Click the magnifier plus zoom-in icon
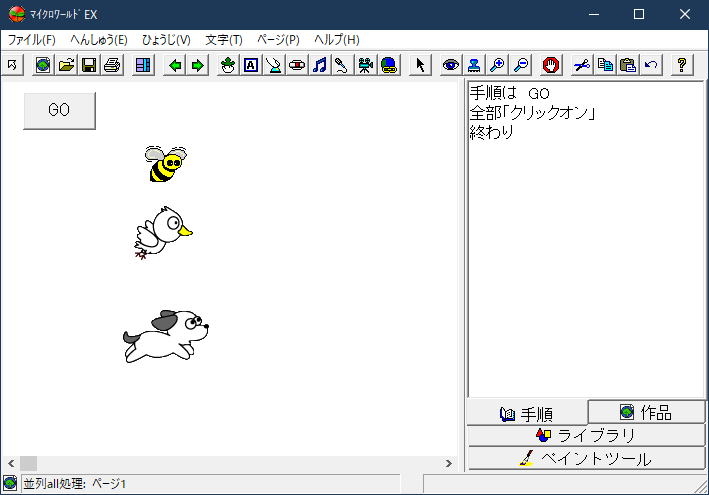Viewport: 709px width, 495px height. coord(497,65)
